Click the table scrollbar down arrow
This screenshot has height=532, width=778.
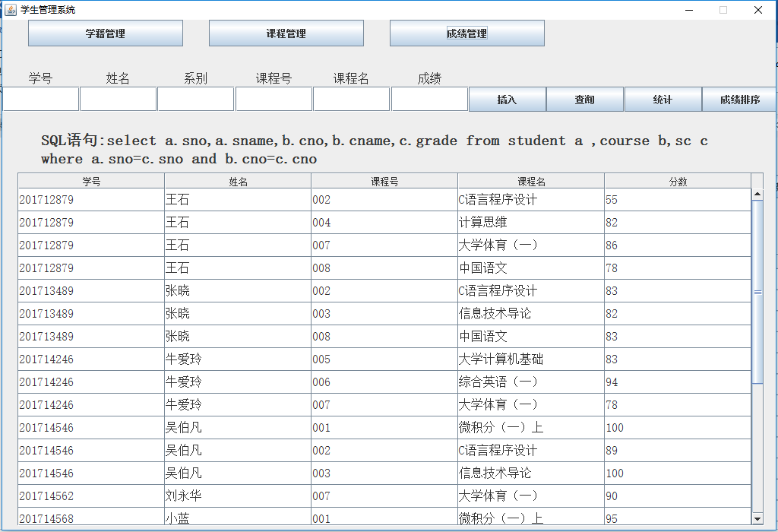pyautogui.click(x=757, y=518)
